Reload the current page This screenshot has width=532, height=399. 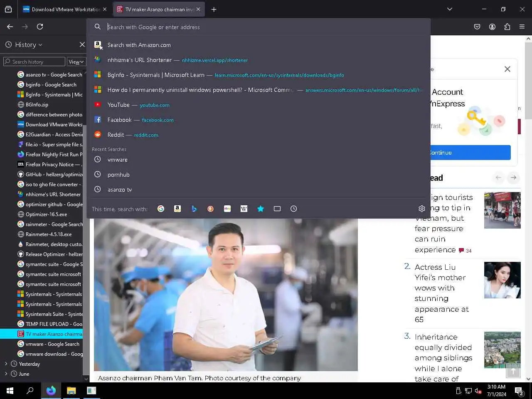[40, 27]
